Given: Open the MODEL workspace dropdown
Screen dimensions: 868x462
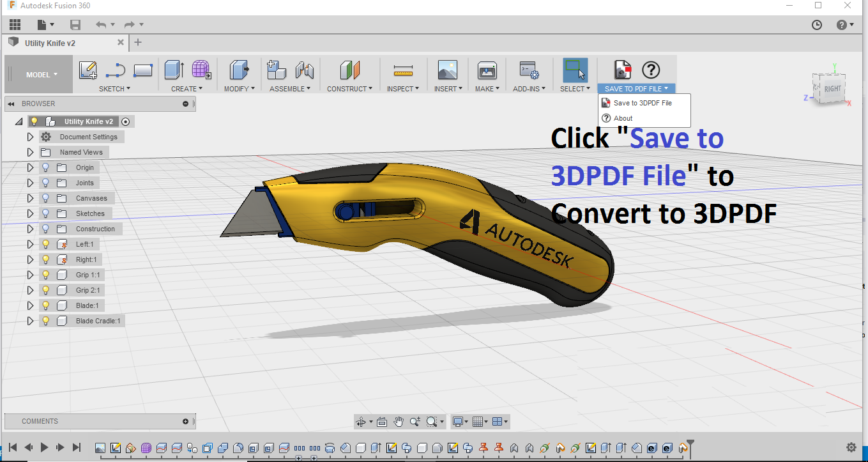Looking at the screenshot, I should pyautogui.click(x=40, y=74).
